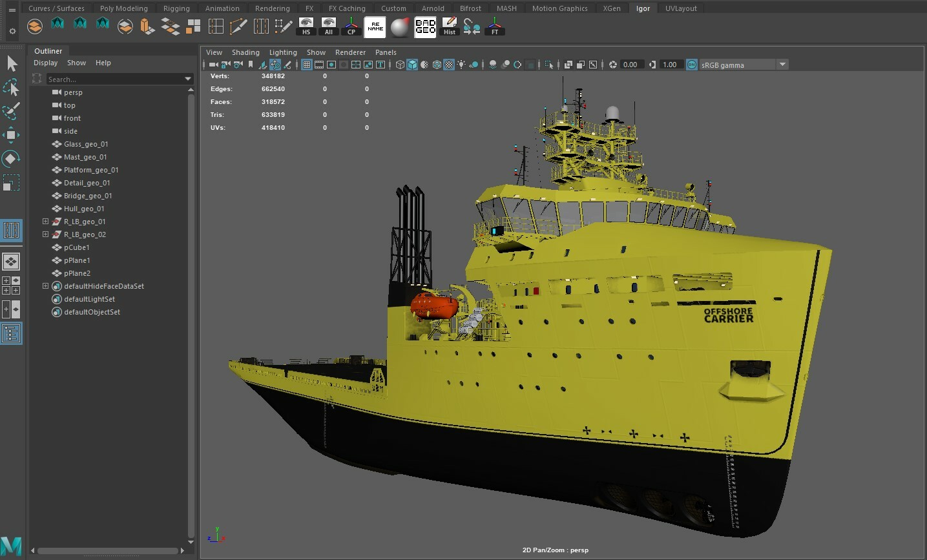Activate the Paint Selection tool
This screenshot has height=560, width=927.
click(11, 111)
